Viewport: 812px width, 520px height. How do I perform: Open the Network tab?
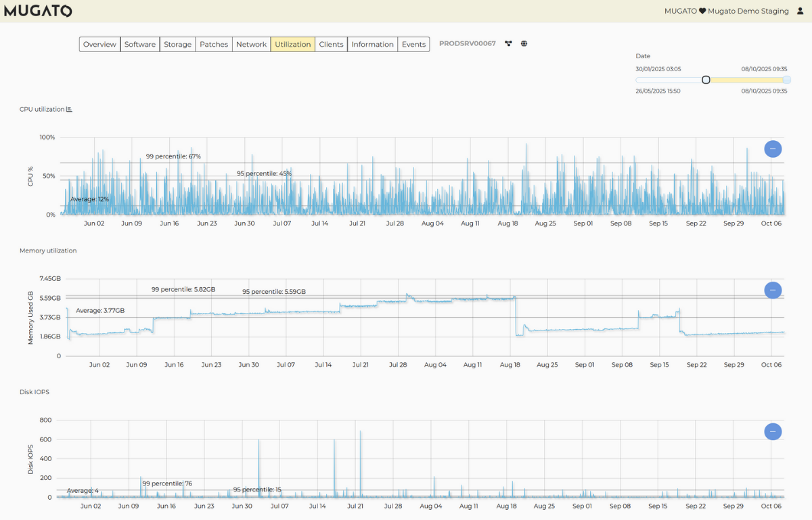pos(251,45)
